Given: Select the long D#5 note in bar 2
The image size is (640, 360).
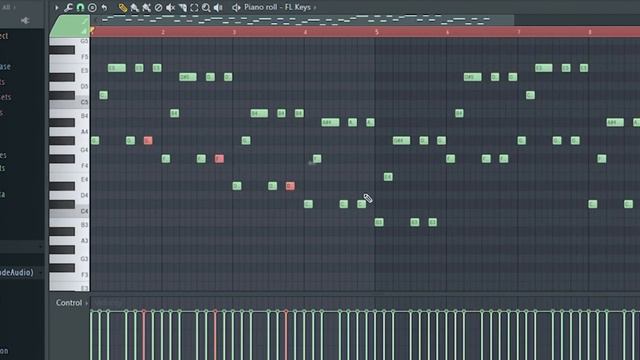Looking at the screenshot, I should pos(188,77).
